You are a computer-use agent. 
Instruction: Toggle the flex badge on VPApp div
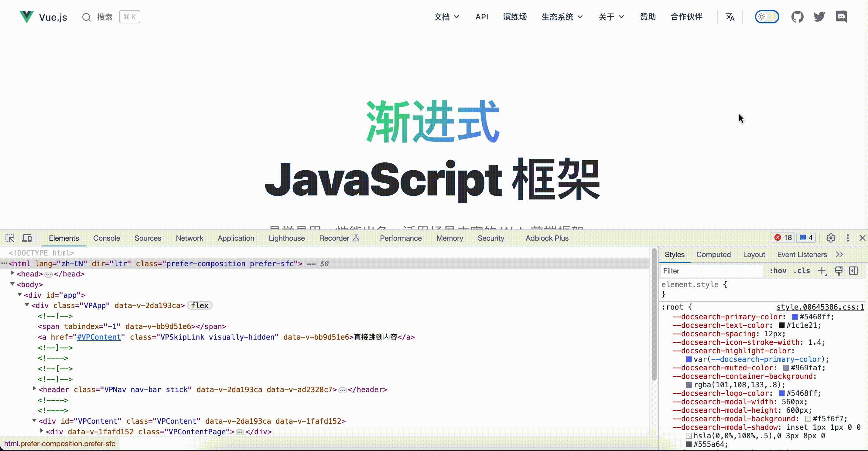pyautogui.click(x=200, y=306)
